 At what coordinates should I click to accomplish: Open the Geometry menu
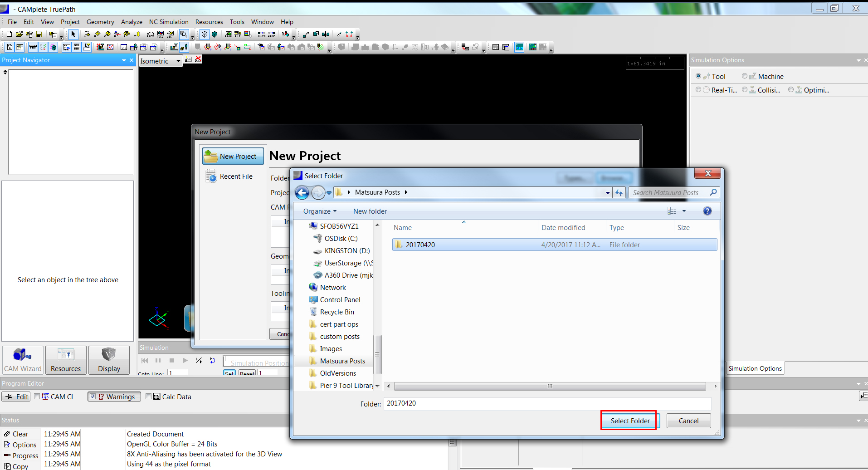100,22
